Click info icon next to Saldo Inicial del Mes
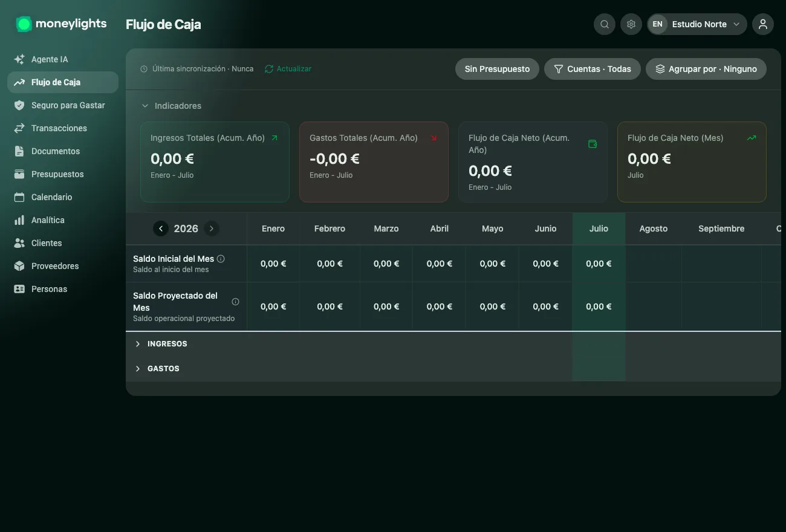 (221, 259)
